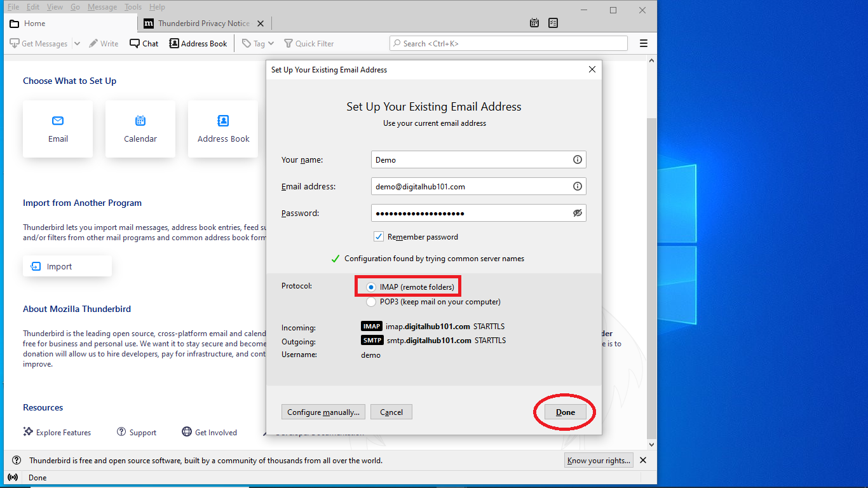
Task: Open the Edit menu
Action: 33,7
